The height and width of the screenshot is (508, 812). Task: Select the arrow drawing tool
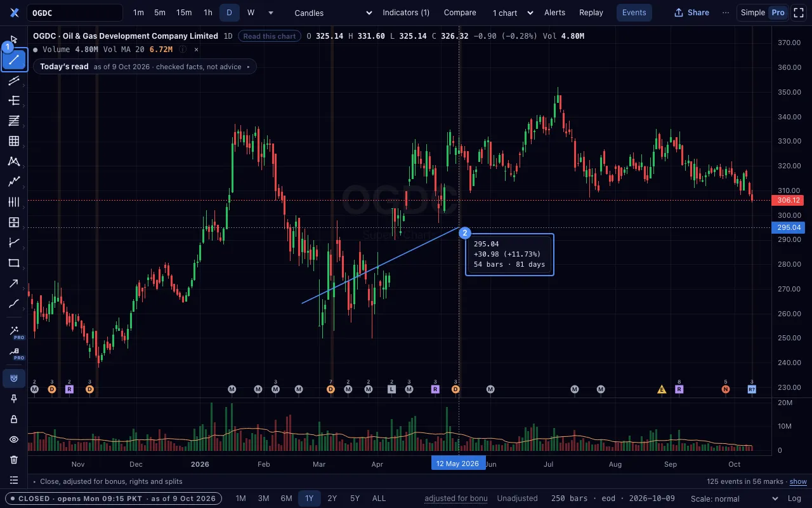click(14, 283)
